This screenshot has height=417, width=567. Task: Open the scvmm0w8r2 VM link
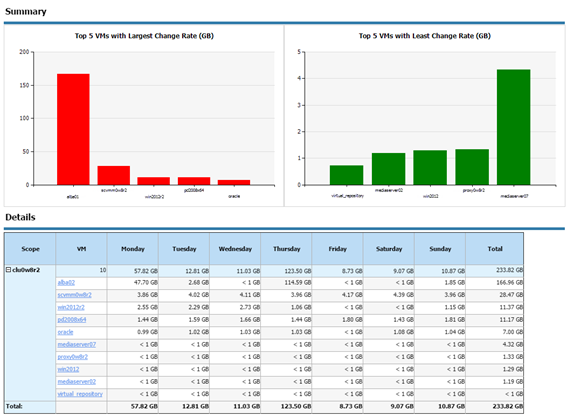tap(74, 295)
